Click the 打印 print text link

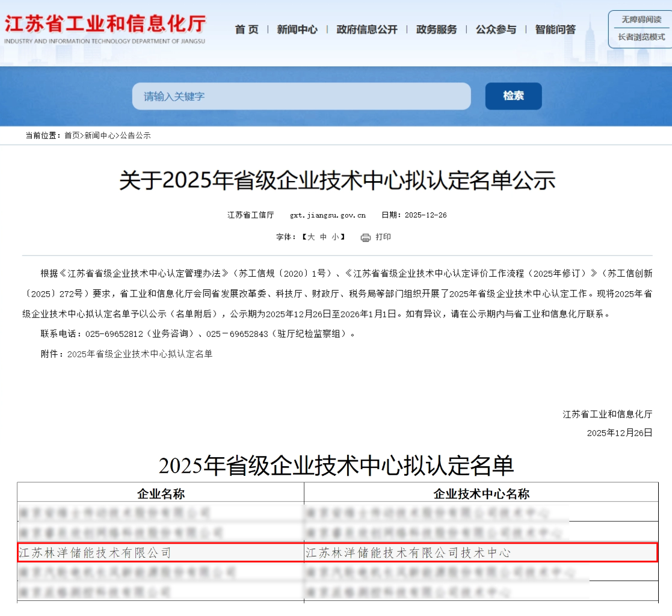click(383, 237)
